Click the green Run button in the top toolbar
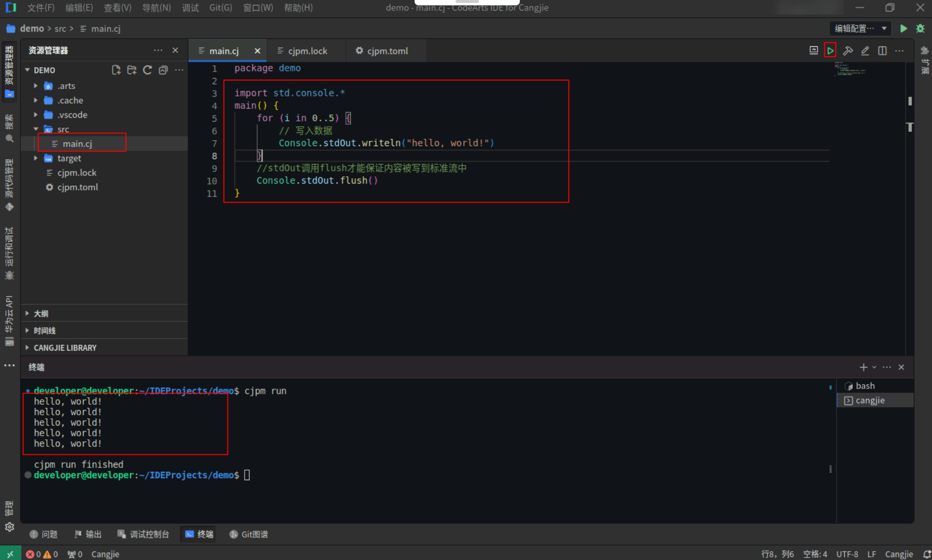The image size is (932, 560). [904, 28]
